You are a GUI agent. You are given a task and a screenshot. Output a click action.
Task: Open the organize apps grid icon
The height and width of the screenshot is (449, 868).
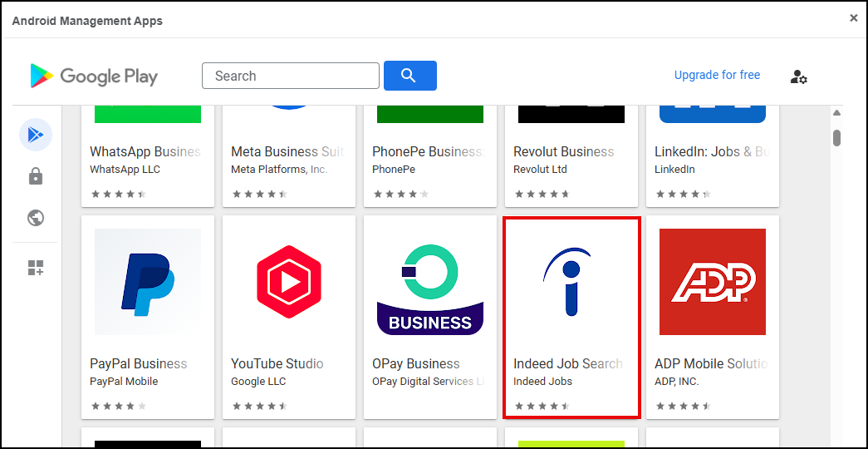(x=36, y=268)
